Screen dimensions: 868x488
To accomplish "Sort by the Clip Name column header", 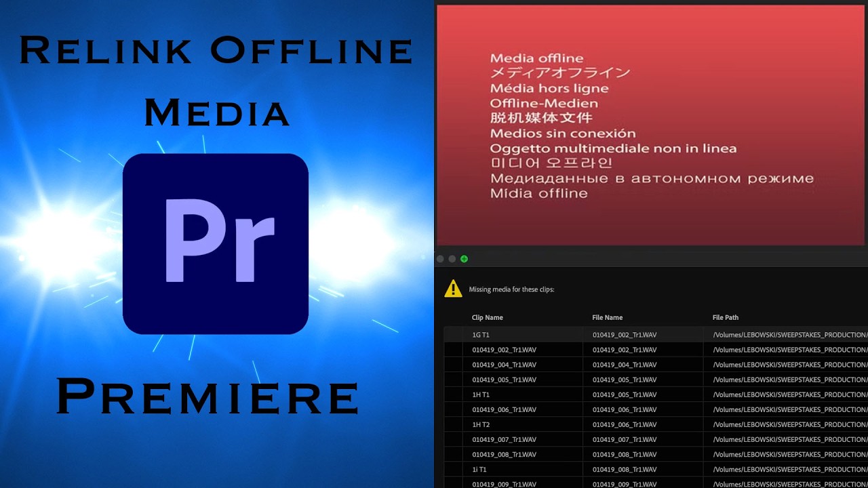I will [x=488, y=317].
